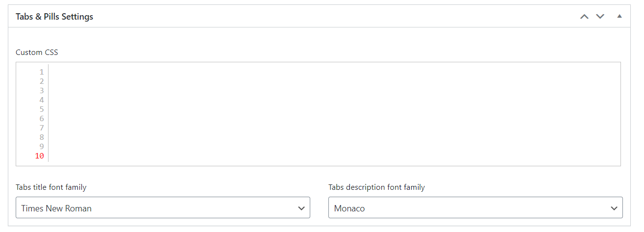
Task: Click the Tabs & Pills Settings heading
Action: pyautogui.click(x=54, y=17)
